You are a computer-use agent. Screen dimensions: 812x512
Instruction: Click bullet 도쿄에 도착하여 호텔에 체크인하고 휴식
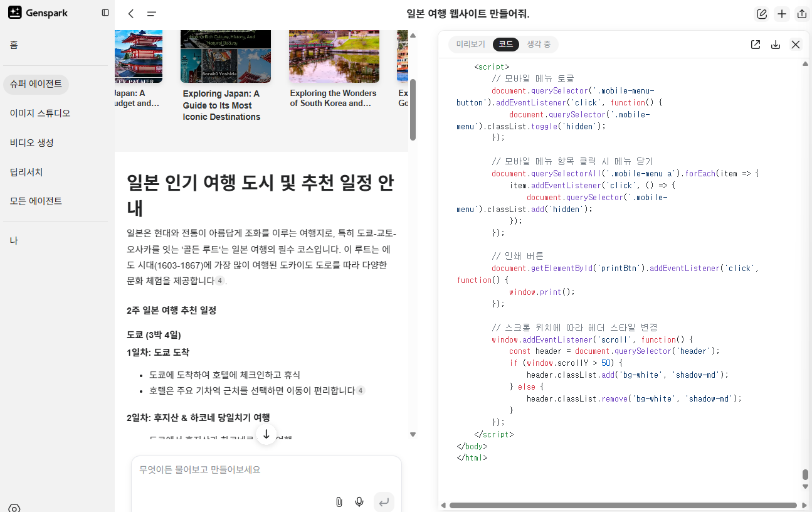click(224, 375)
